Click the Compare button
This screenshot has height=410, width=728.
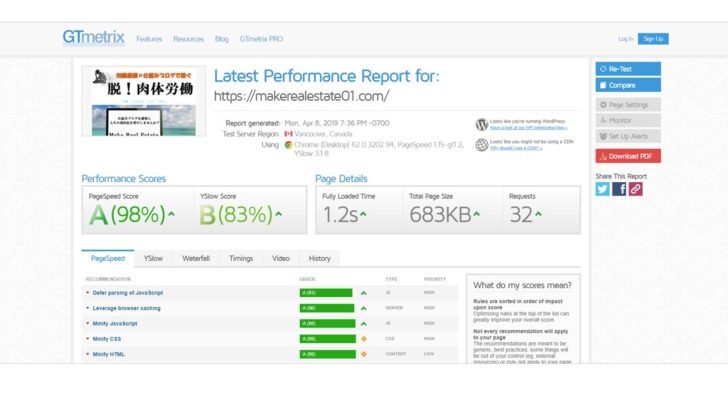(628, 85)
